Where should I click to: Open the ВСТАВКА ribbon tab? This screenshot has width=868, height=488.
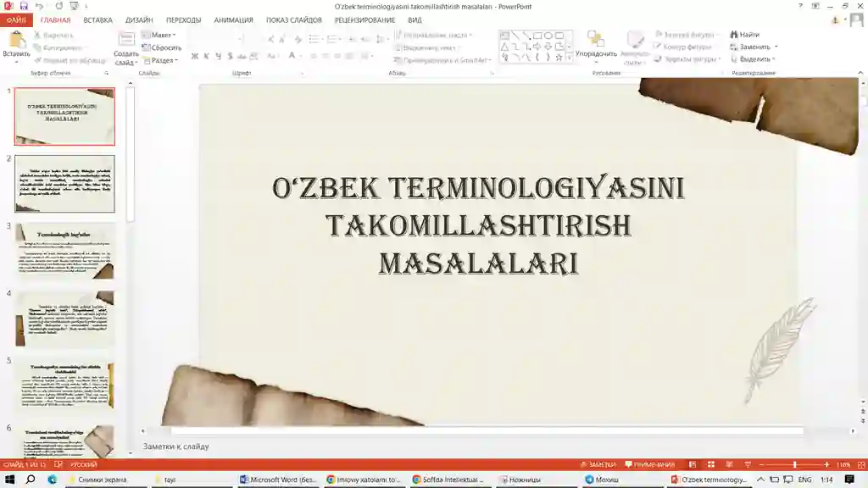click(97, 19)
